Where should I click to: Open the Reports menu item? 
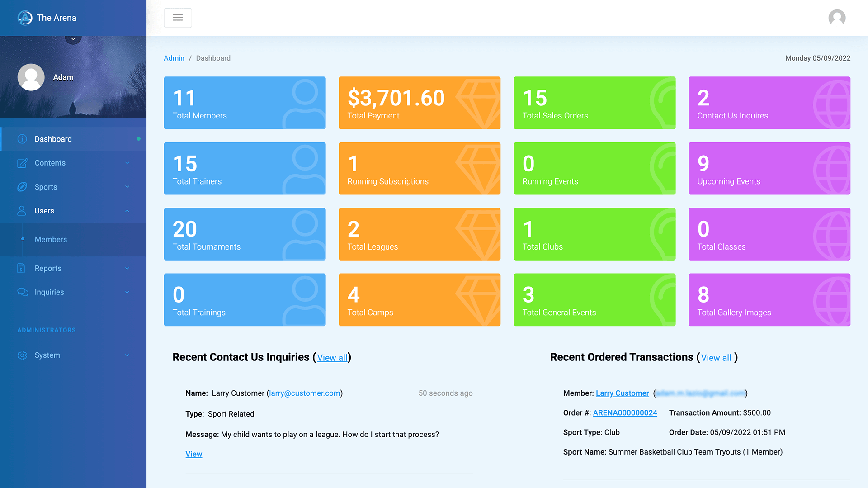tap(73, 268)
